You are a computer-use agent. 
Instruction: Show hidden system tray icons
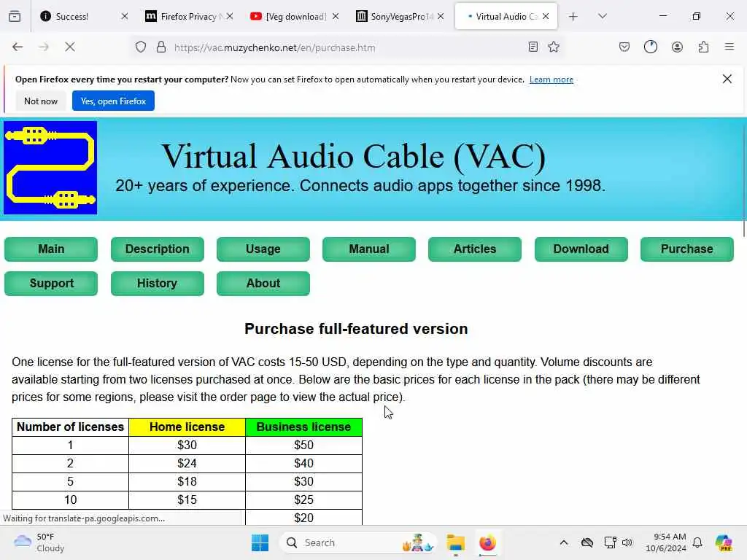(564, 542)
